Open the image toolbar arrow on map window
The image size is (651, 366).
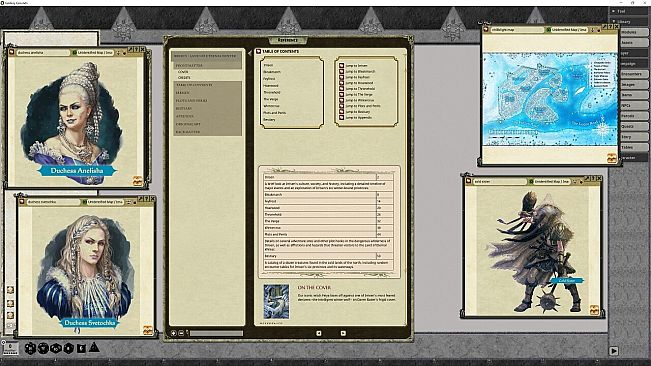click(x=593, y=30)
